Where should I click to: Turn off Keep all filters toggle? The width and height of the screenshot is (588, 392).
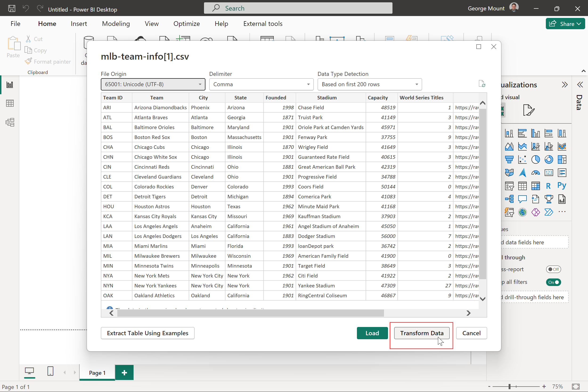coord(553,282)
